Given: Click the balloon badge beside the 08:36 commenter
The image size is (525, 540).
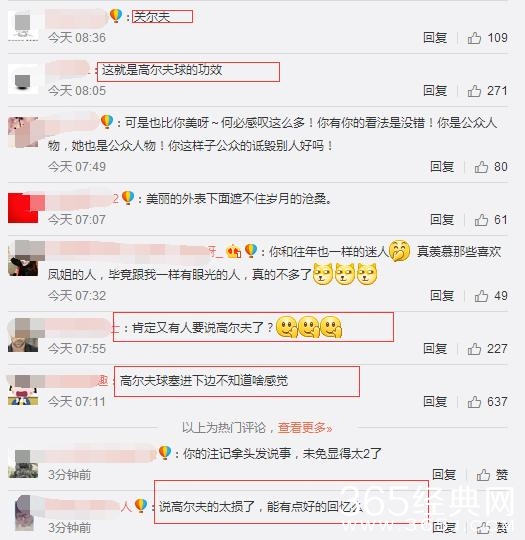Looking at the screenshot, I should pyautogui.click(x=116, y=15).
